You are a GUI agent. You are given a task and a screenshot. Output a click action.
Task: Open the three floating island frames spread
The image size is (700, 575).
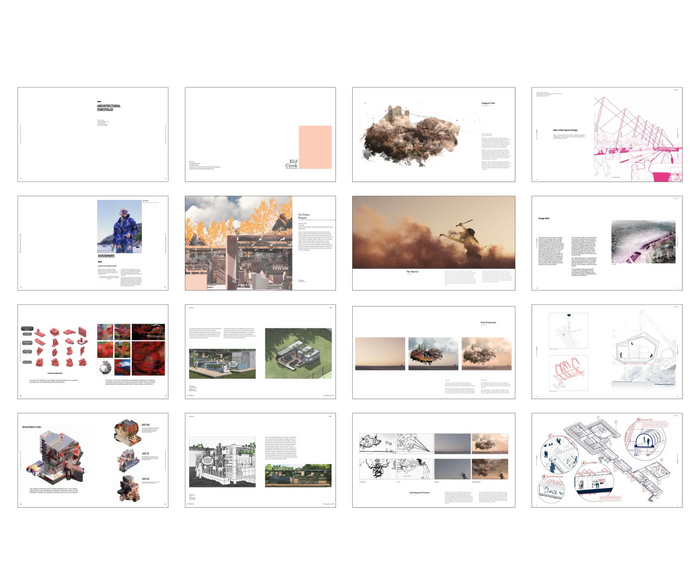point(433,352)
